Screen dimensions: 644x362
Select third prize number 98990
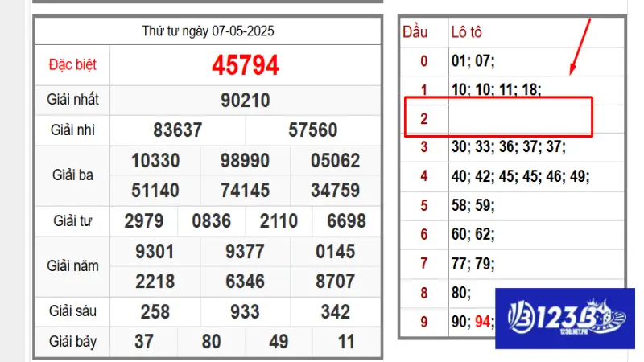(245, 160)
